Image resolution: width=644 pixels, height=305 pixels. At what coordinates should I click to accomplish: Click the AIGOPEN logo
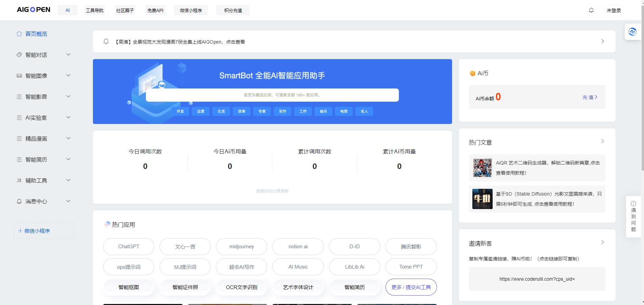coord(33,10)
